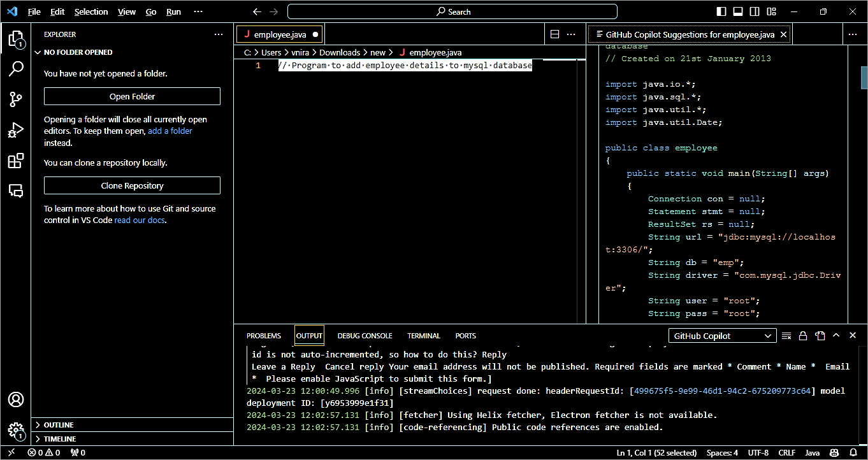Image resolution: width=868 pixels, height=460 pixels.
Task: Expand the Timeline section
Action: (x=60, y=439)
